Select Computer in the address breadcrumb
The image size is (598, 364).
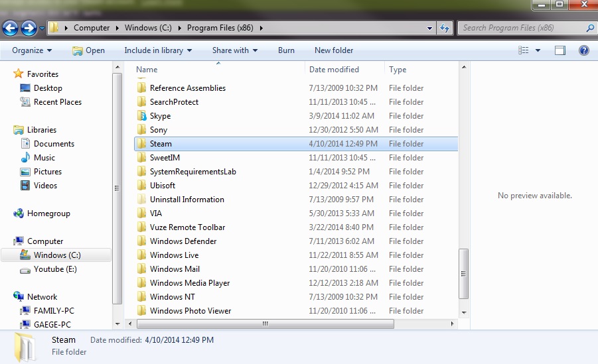tap(92, 28)
